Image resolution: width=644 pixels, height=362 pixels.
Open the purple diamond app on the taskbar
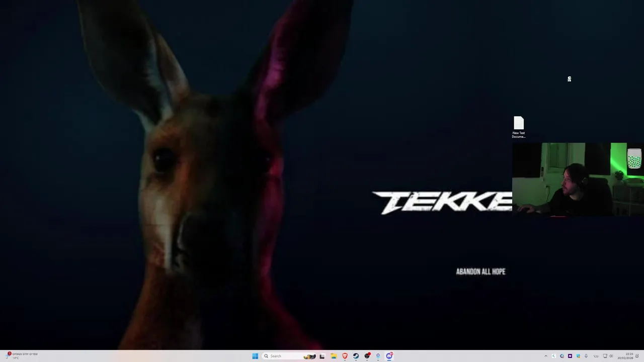(378, 356)
